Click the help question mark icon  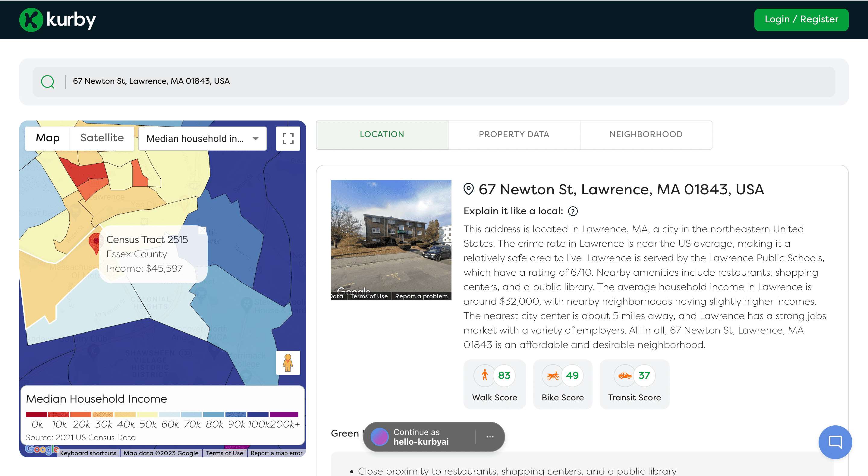click(x=573, y=211)
